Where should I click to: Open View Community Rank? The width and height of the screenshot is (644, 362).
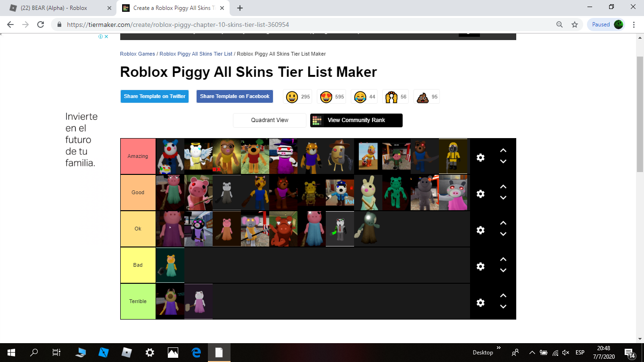pyautogui.click(x=356, y=120)
